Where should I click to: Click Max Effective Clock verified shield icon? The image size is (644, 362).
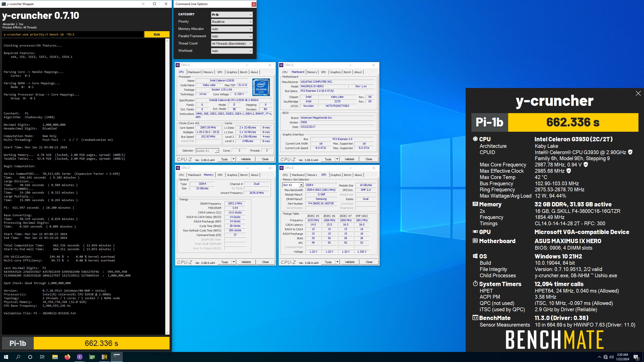[569, 171]
